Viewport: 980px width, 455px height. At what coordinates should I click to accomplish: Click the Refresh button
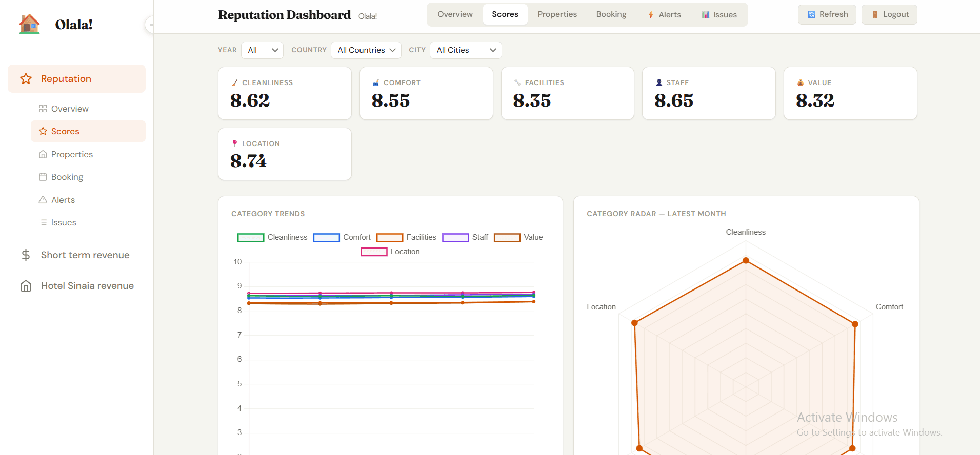point(827,14)
